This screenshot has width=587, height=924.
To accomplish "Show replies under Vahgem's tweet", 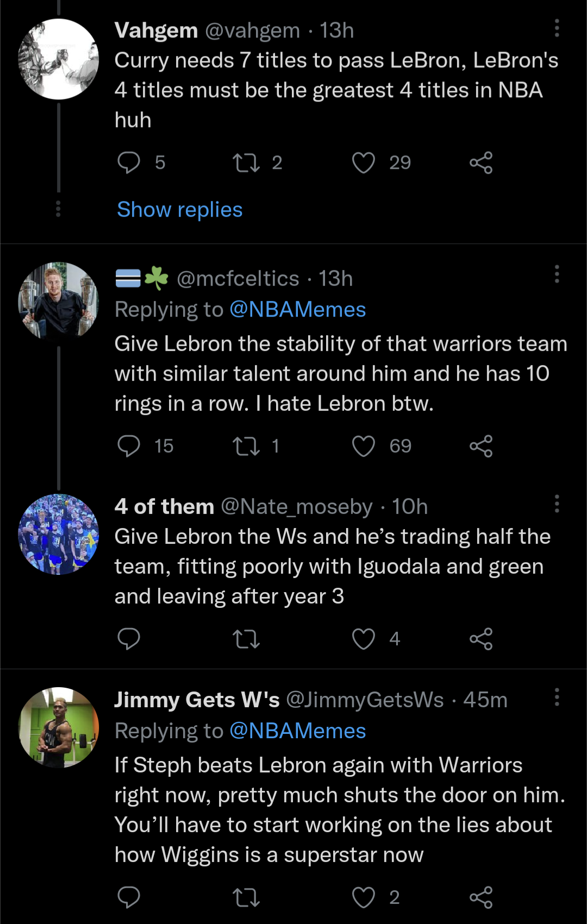I will click(x=179, y=210).
